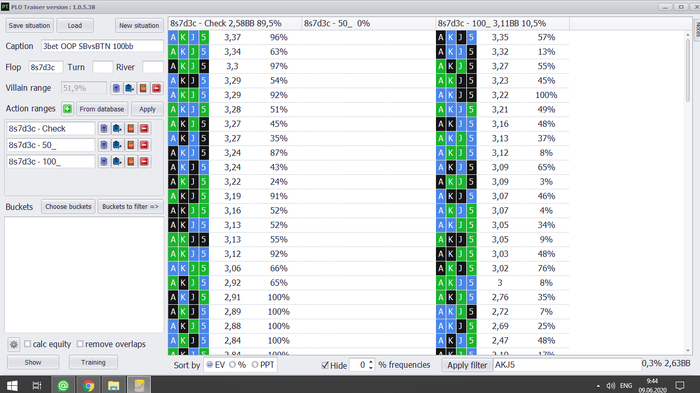Screen dimensions: 700x393
Task: Click the green @ mail app on taskbar
Action: (63, 385)
